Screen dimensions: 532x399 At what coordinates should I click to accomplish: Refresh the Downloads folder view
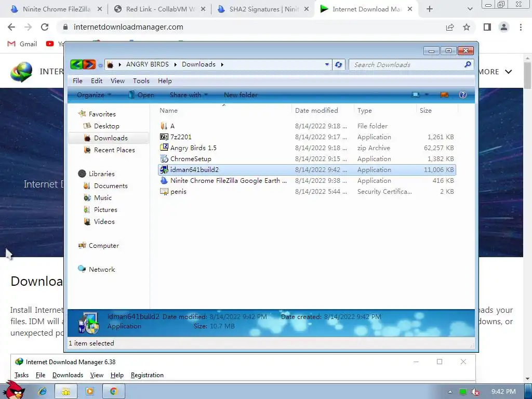(338, 64)
